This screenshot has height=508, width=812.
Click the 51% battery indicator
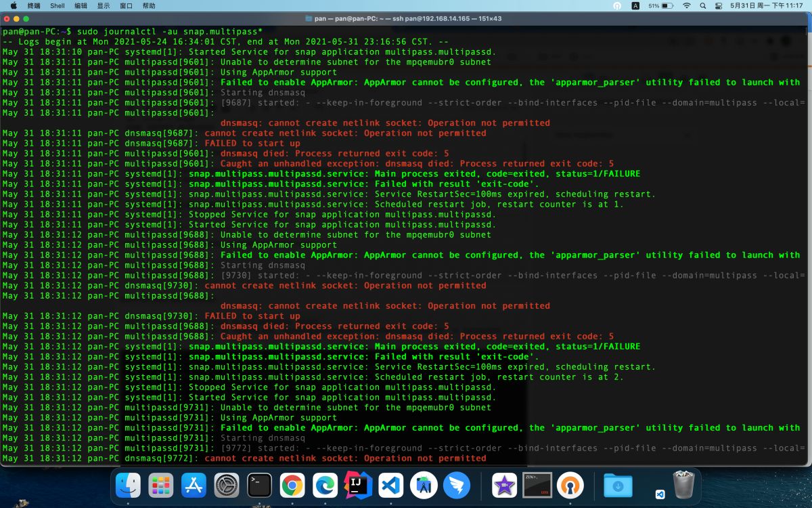point(661,5)
